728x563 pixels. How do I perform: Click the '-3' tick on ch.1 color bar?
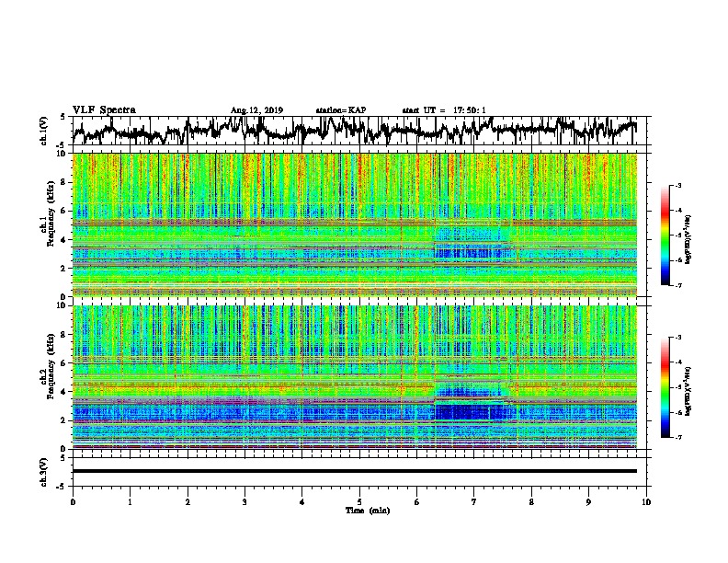[x=678, y=186]
